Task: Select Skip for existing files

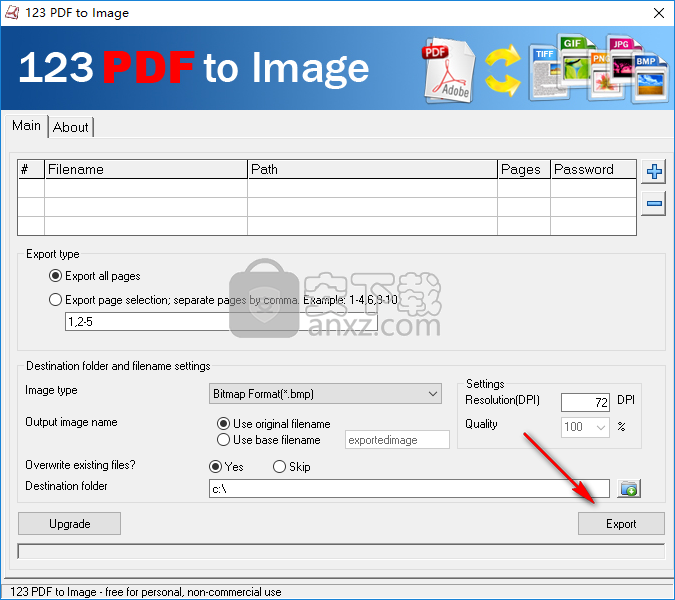Action: point(292,467)
